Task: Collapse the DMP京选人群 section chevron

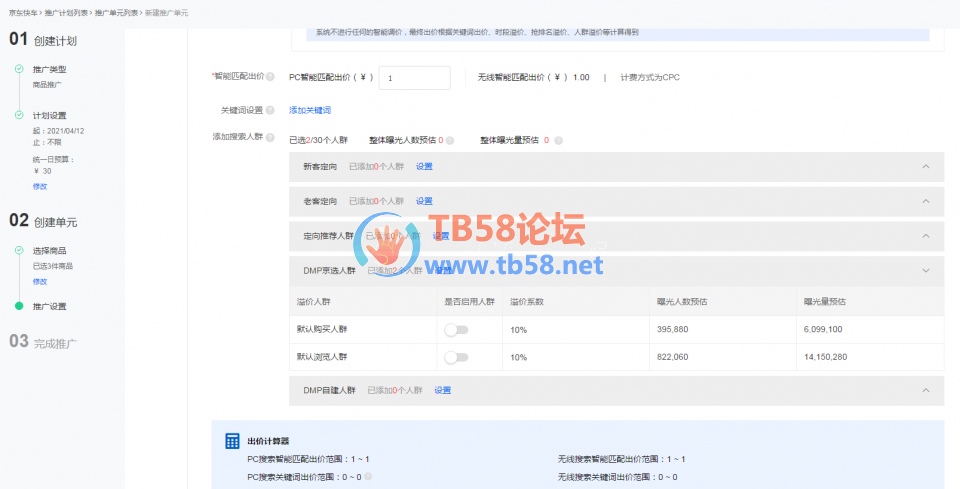Action: click(925, 270)
